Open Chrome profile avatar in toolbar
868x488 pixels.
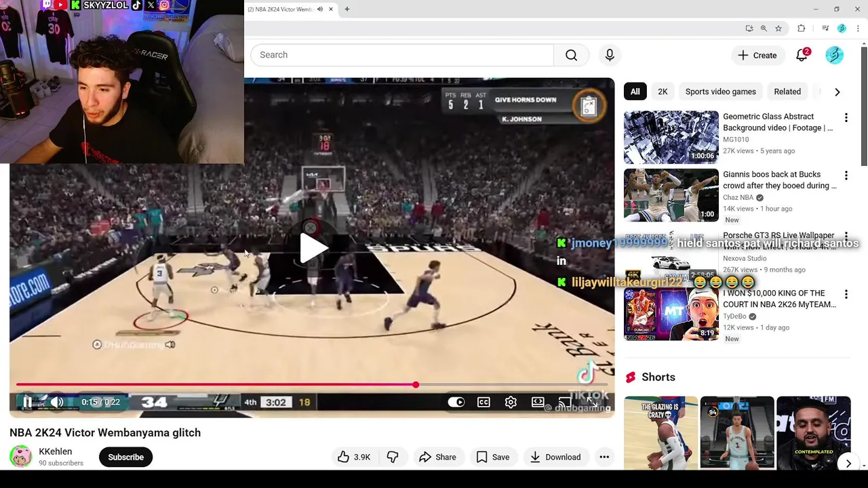842,28
